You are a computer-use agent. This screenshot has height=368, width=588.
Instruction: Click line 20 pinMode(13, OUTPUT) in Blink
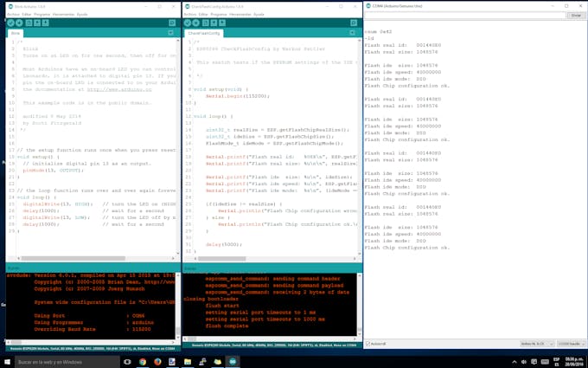pos(54,170)
